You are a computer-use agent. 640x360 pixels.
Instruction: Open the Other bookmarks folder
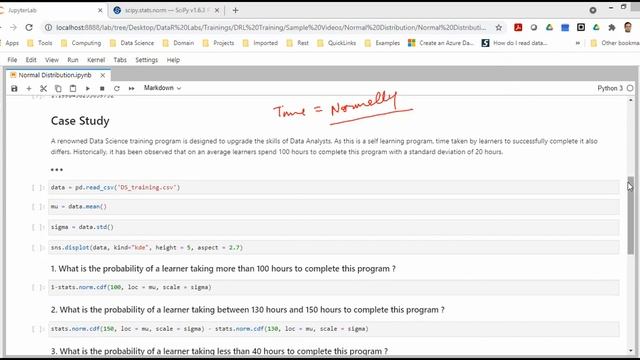(615, 43)
